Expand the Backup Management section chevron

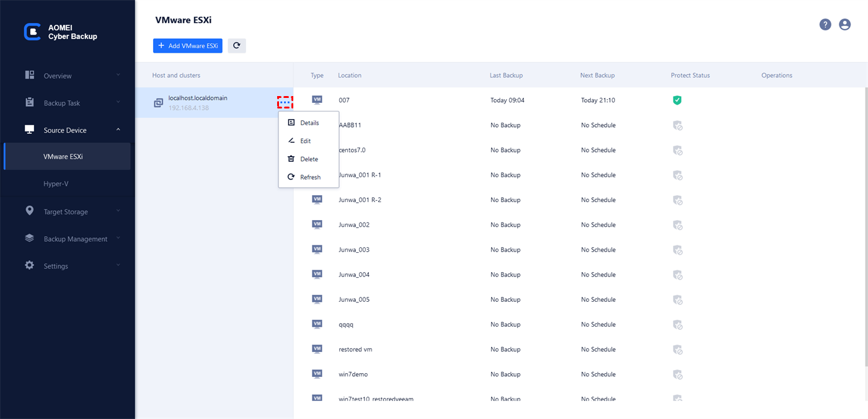(118, 238)
